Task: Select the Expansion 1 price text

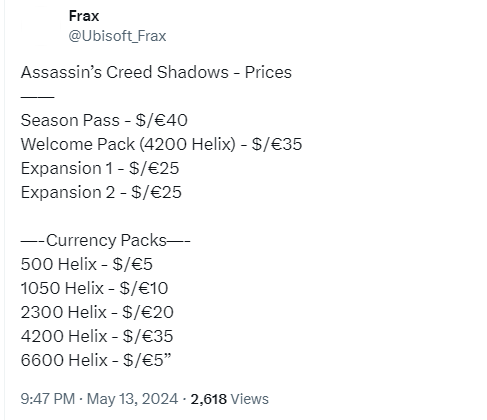Action: pos(100,168)
